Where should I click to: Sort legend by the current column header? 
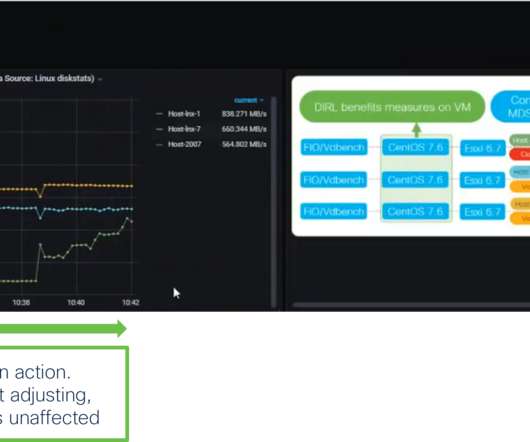[248, 100]
